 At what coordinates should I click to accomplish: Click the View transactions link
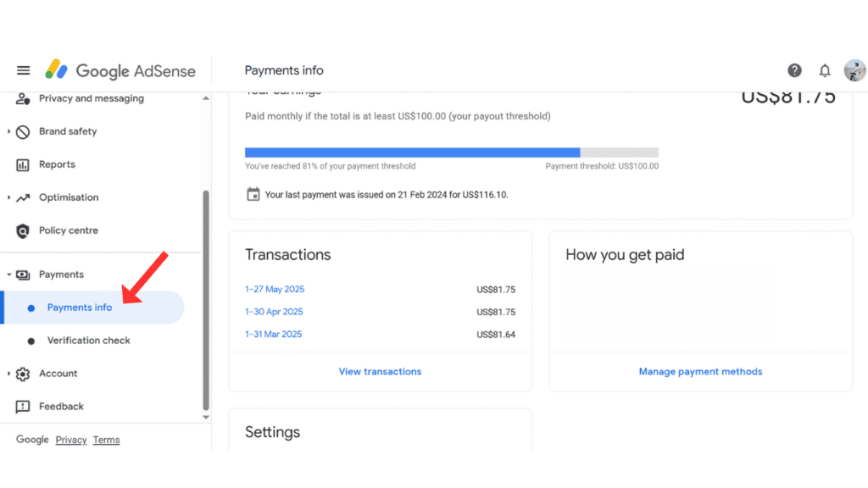(380, 372)
